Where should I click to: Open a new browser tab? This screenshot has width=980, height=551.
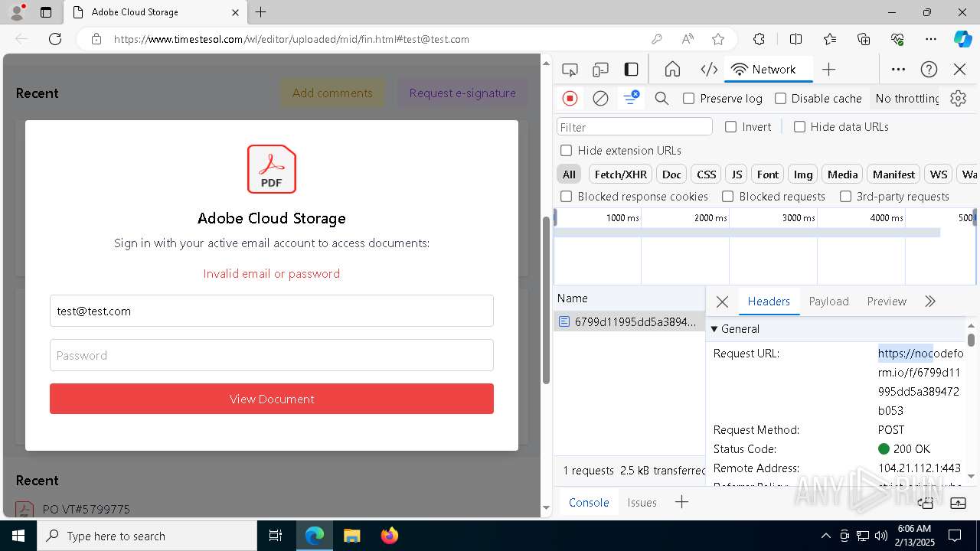pos(261,12)
